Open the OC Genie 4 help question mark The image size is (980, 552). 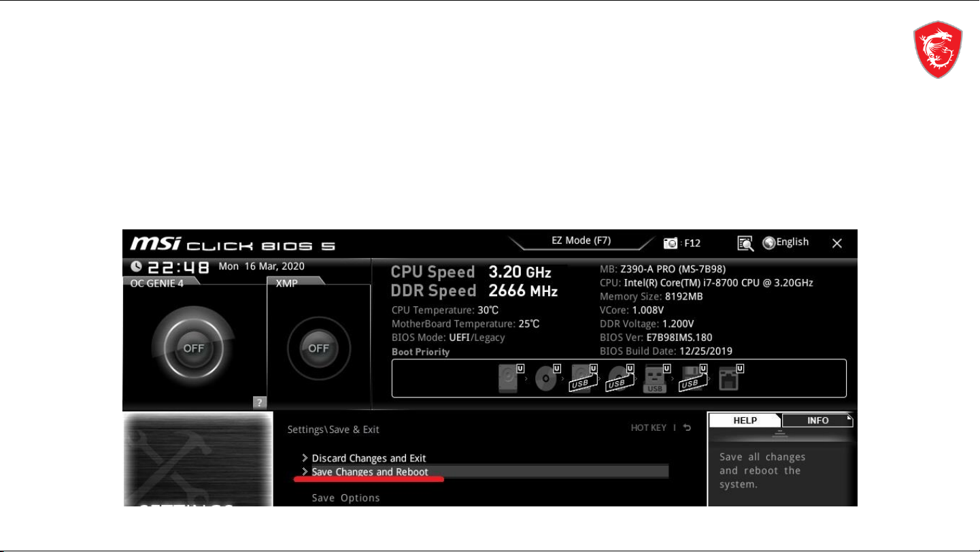point(259,402)
